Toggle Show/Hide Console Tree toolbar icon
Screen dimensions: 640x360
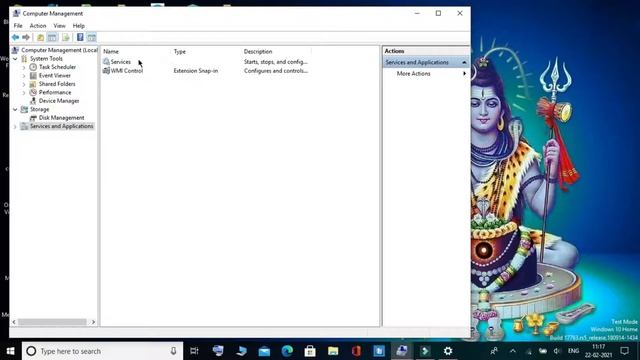52,38
